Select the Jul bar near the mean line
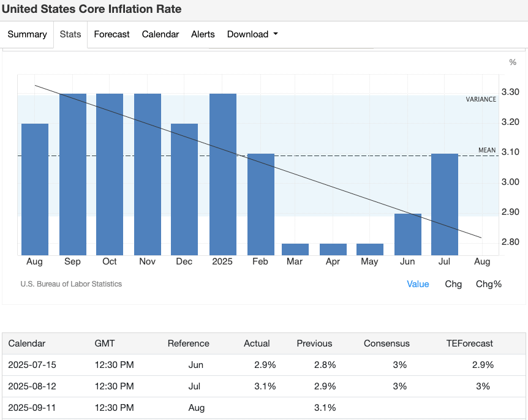The width and height of the screenshot is (528, 420). (x=445, y=202)
